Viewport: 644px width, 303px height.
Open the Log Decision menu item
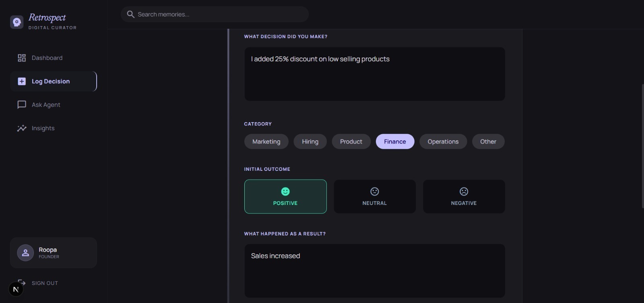(x=51, y=82)
